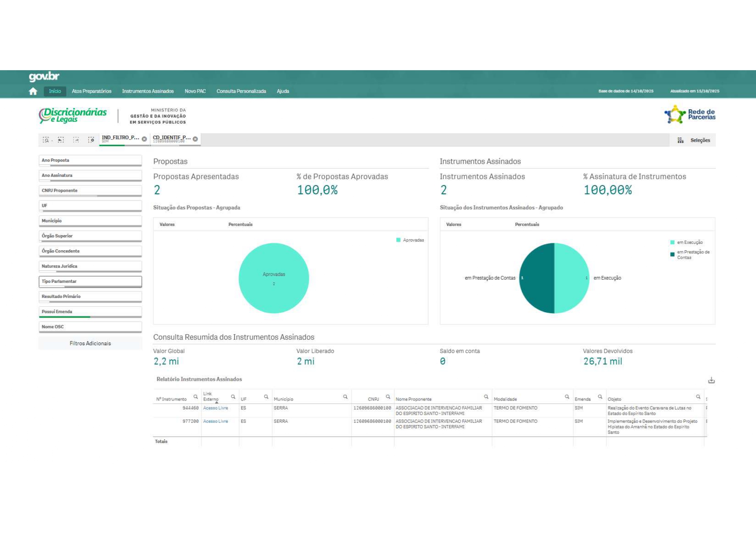756x534 pixels.
Task: Expand the Ano Proposta filter
Action: click(90, 161)
